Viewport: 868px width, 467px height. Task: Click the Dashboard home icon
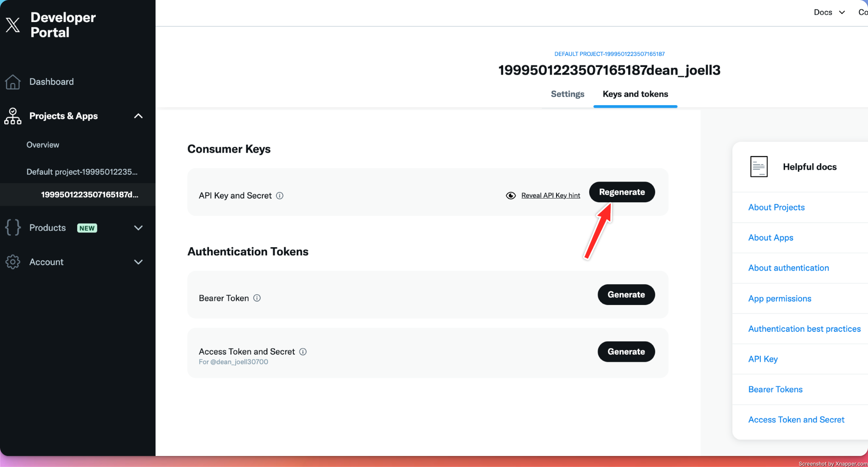coord(13,82)
